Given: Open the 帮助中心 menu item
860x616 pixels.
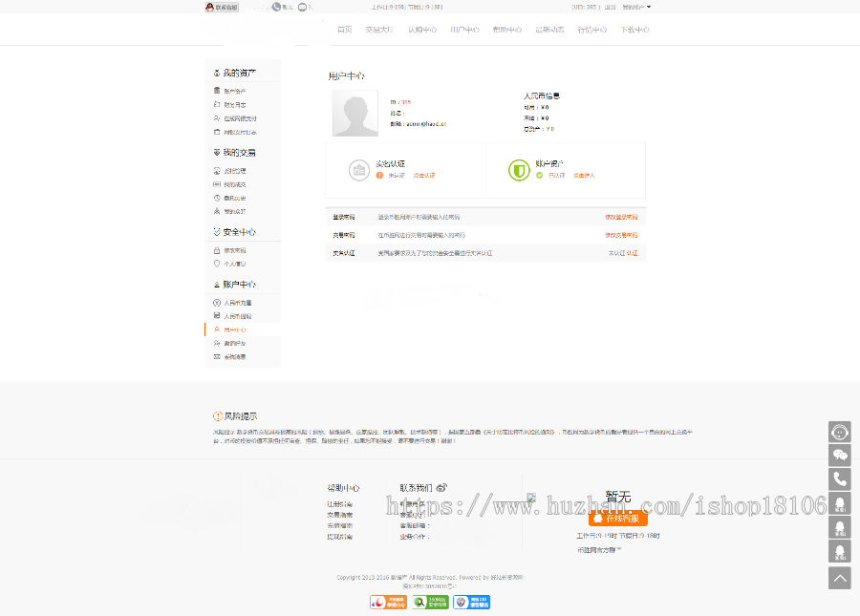Looking at the screenshot, I should [506, 30].
